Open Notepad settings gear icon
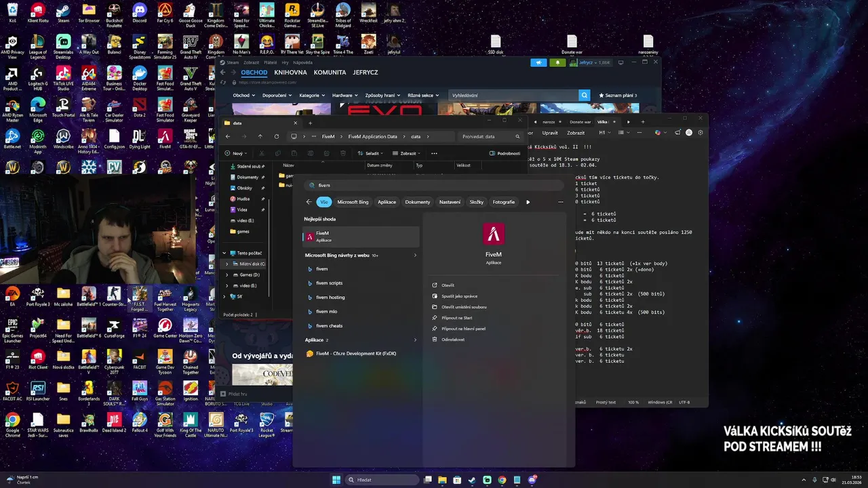 [701, 133]
